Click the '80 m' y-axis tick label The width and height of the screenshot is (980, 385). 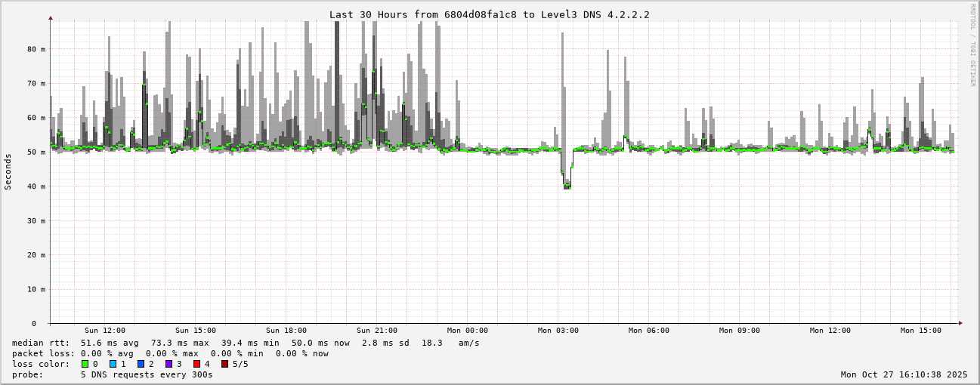[x=36, y=49]
